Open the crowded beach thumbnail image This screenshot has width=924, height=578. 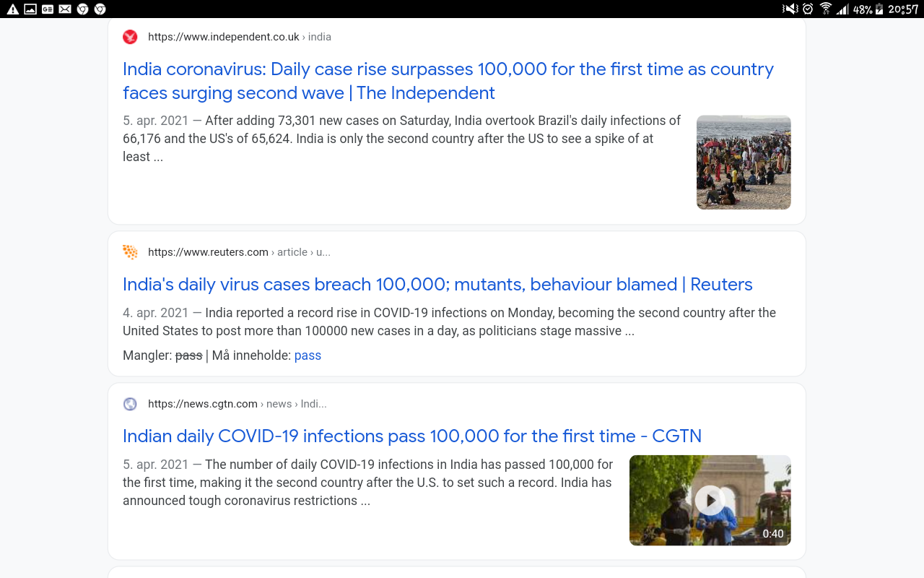click(743, 163)
